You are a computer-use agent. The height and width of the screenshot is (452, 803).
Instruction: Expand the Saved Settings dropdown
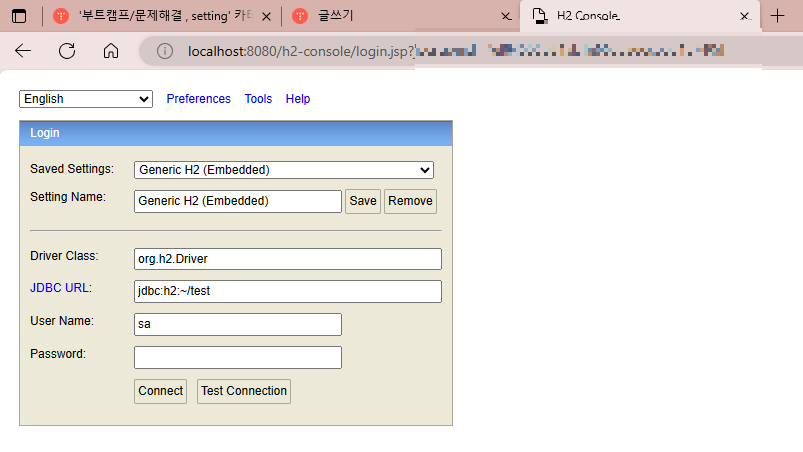284,170
